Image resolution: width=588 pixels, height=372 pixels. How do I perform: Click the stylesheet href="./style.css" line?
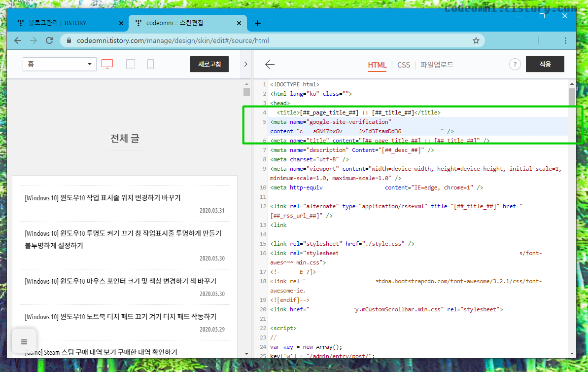(x=342, y=244)
